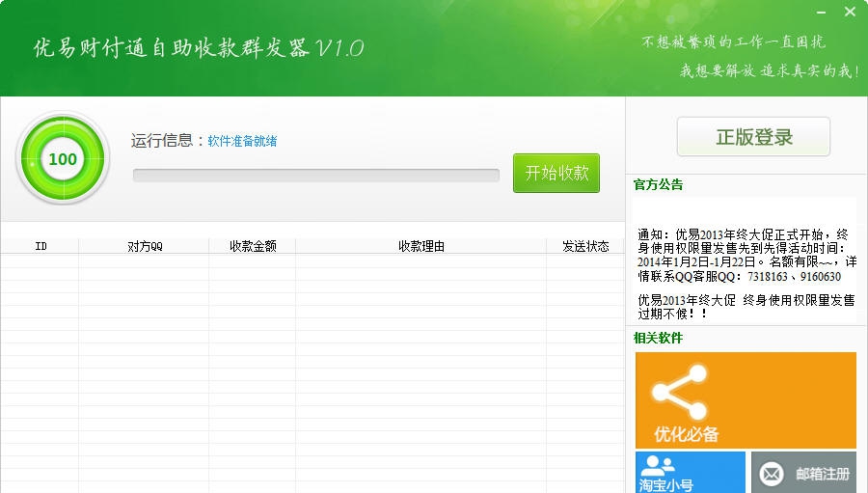Image resolution: width=868 pixels, height=493 pixels.
Task: Click the 收款金额 column header
Action: click(x=253, y=247)
